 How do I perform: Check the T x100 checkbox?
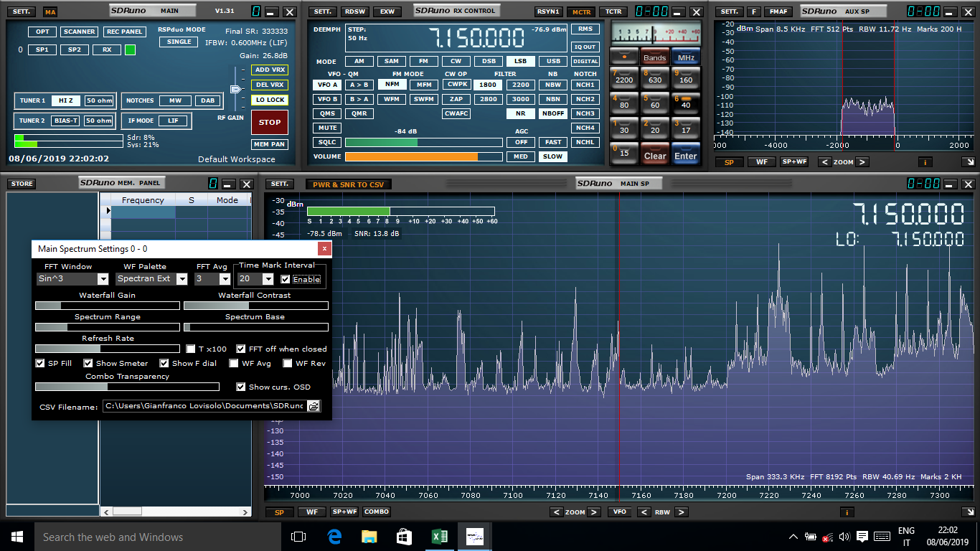191,349
